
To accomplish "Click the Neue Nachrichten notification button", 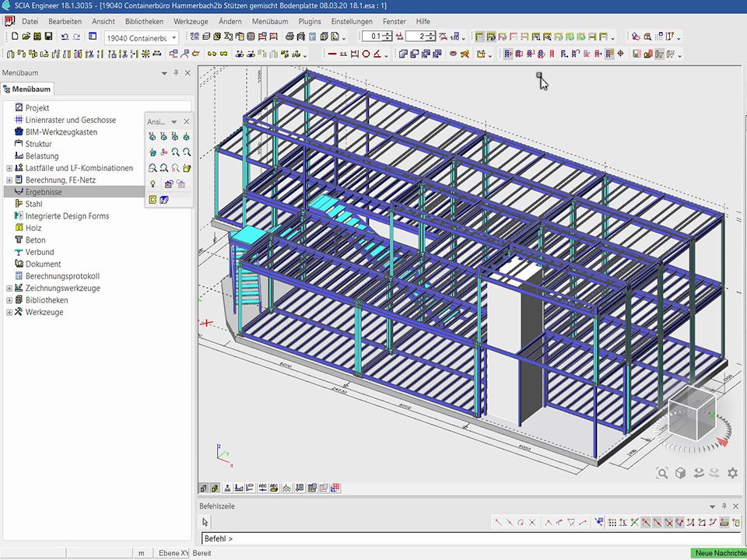I will [x=718, y=553].
